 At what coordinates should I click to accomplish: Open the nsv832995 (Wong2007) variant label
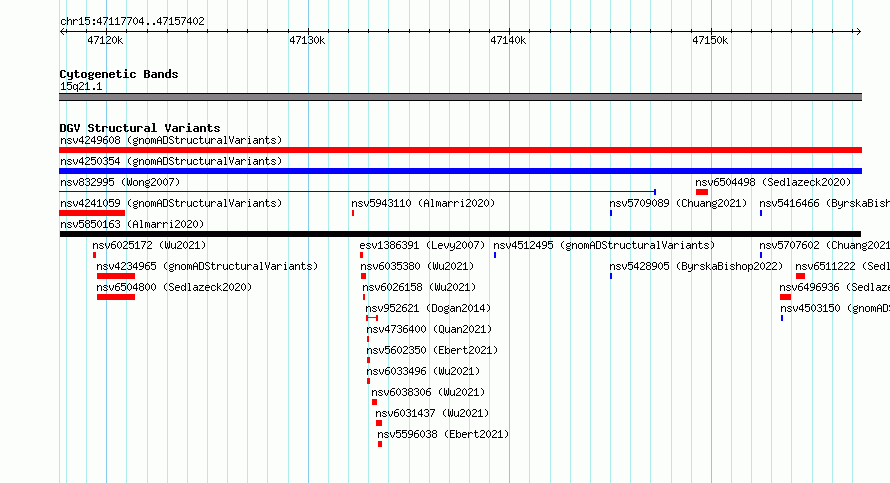[x=120, y=182]
